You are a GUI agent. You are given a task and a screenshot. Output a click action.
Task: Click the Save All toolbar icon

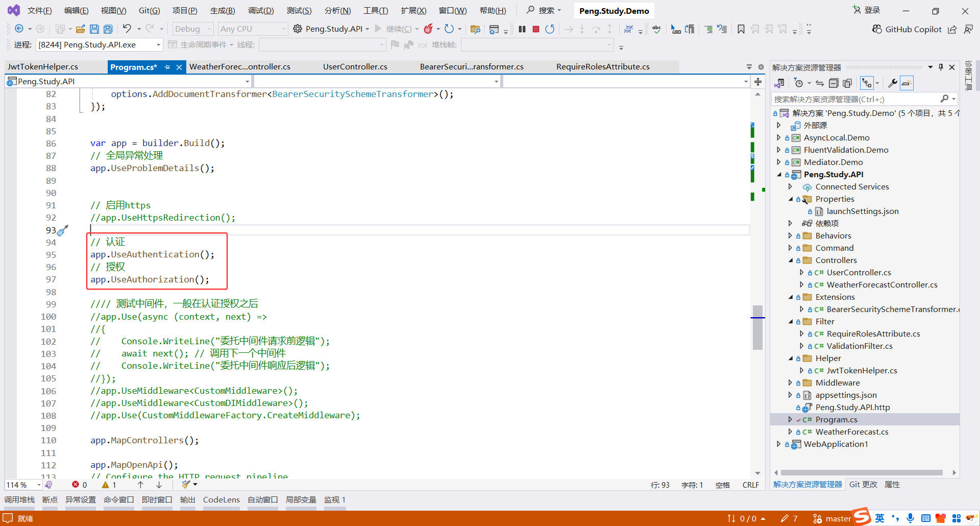108,29
